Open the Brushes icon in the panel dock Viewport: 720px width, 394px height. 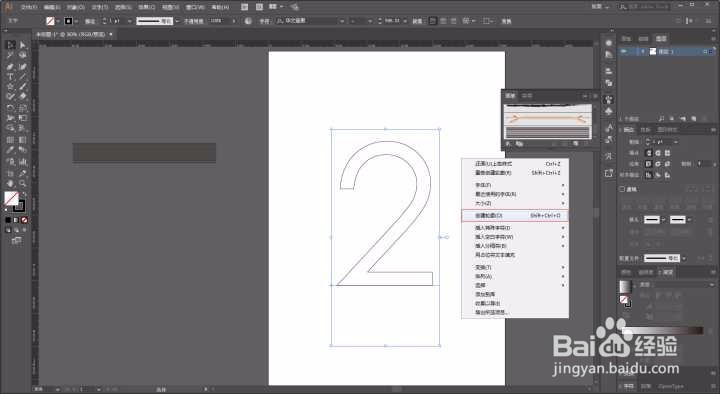(x=609, y=100)
